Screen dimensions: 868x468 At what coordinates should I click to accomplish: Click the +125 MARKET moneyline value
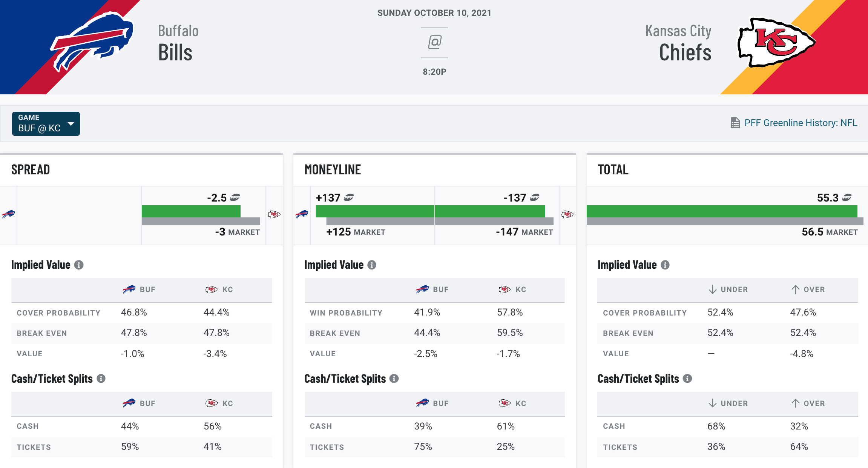click(x=356, y=232)
